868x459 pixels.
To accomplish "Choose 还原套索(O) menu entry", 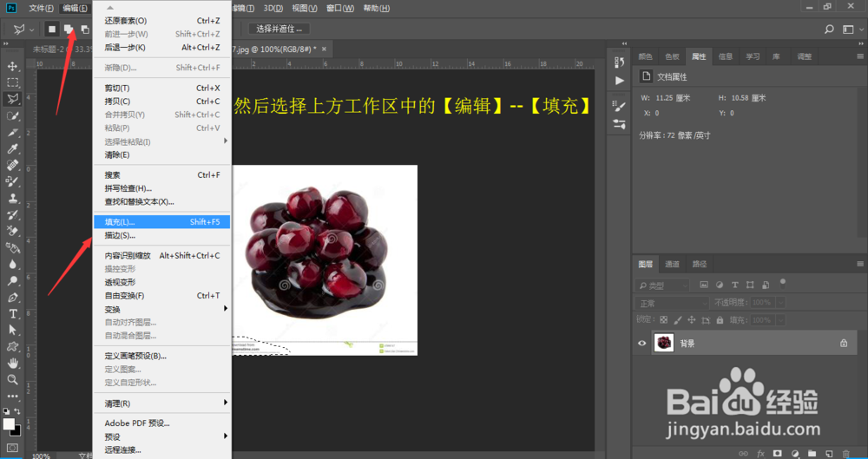I will [161, 21].
